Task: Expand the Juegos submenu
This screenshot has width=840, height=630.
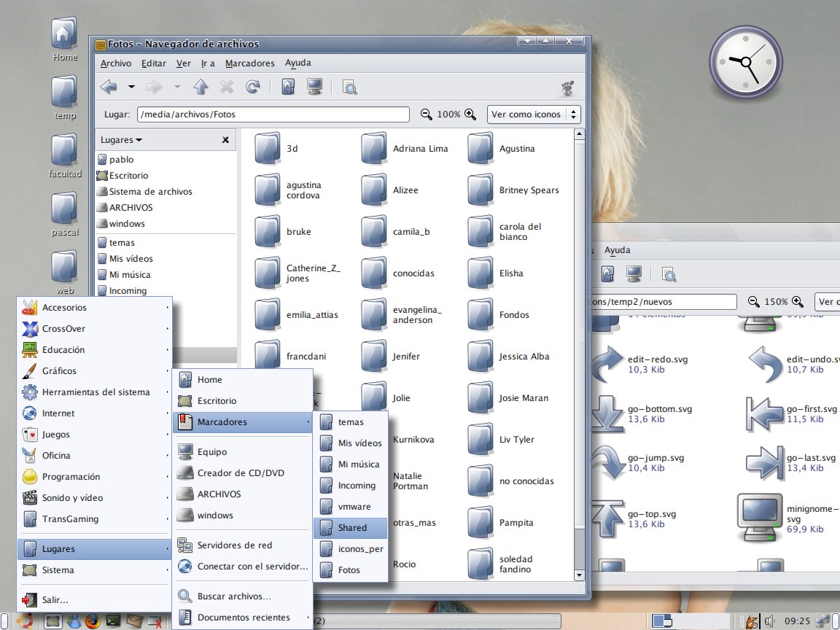Action: (95, 435)
